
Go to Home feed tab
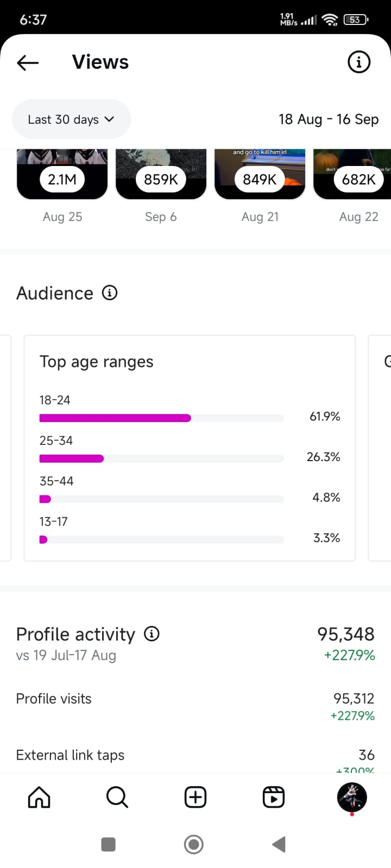pos(39,797)
